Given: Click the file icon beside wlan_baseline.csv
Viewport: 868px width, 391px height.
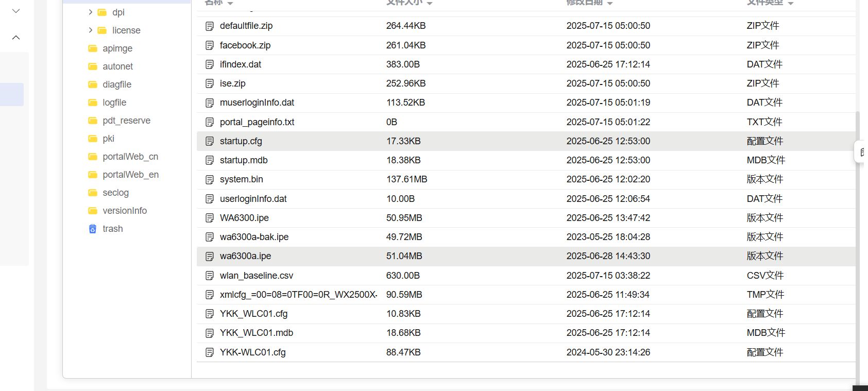Looking at the screenshot, I should tap(210, 276).
